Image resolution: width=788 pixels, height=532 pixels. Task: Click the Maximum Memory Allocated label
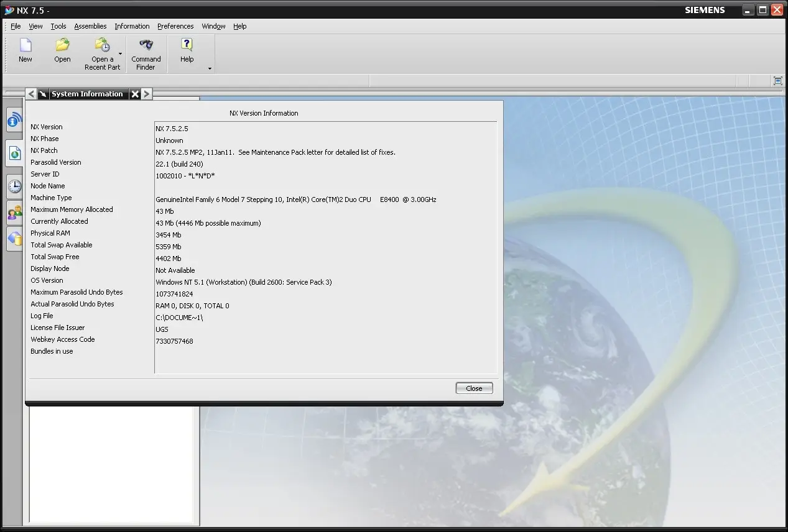click(x=72, y=209)
